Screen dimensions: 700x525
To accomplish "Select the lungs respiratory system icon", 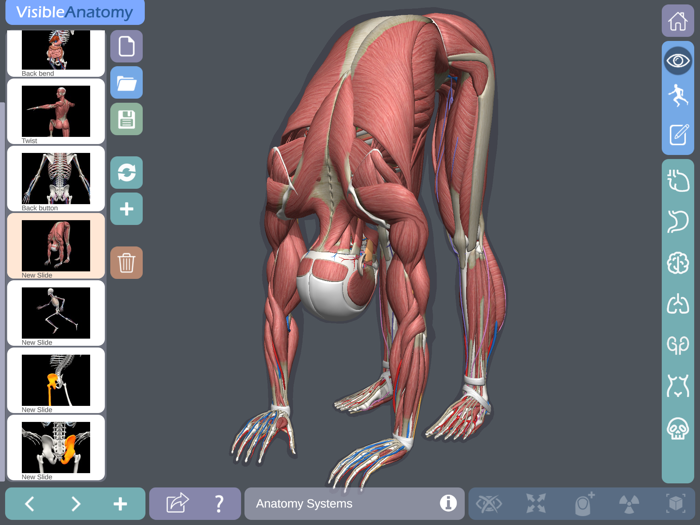I will 677,304.
